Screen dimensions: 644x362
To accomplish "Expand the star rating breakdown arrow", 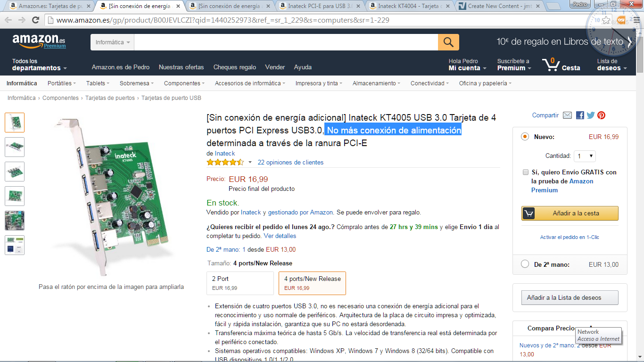I will click(x=250, y=162).
